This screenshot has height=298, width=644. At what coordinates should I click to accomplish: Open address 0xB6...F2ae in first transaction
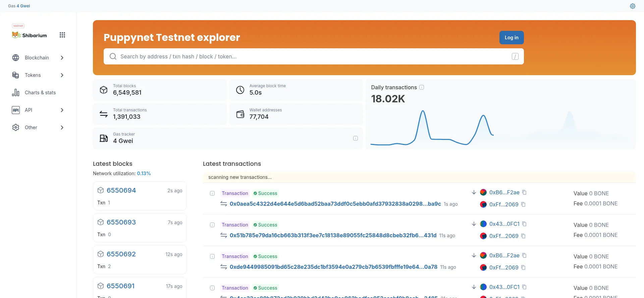point(504,192)
